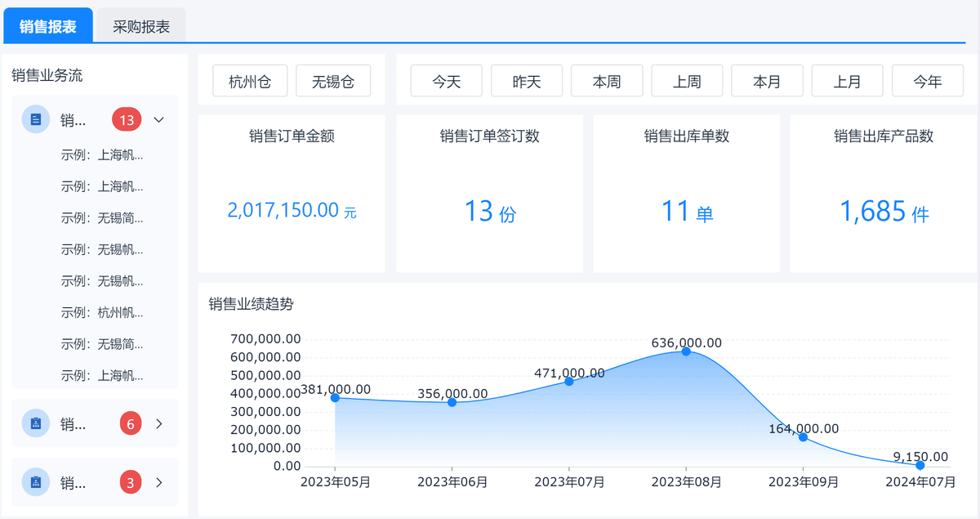This screenshot has width=980, height=519.
Task: Click the briefcase icon of the 3-count sidebar category
Action: click(x=34, y=482)
